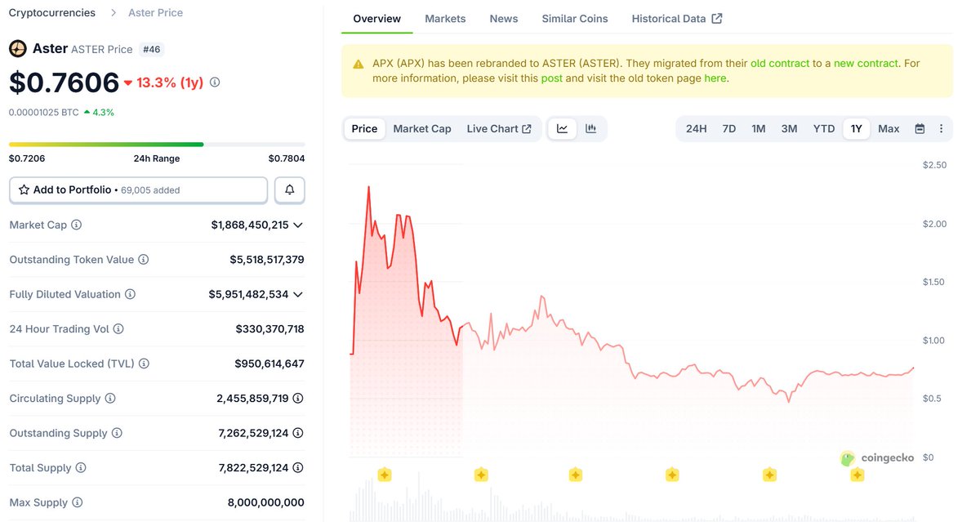Open the Historical Data tab
The width and height of the screenshot is (980, 522).
pyautogui.click(x=677, y=19)
